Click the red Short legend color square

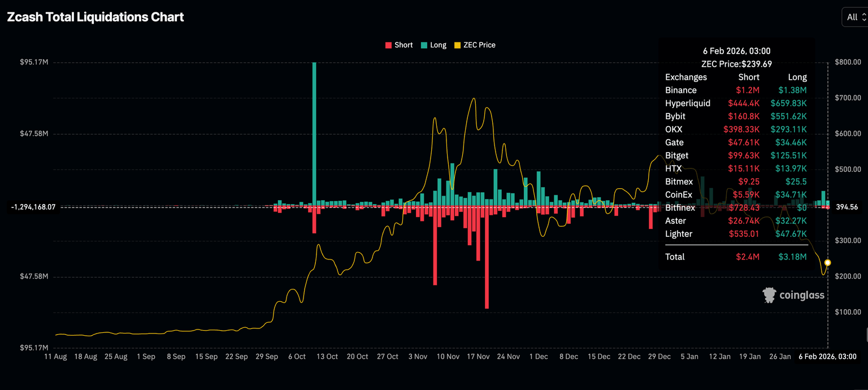388,45
